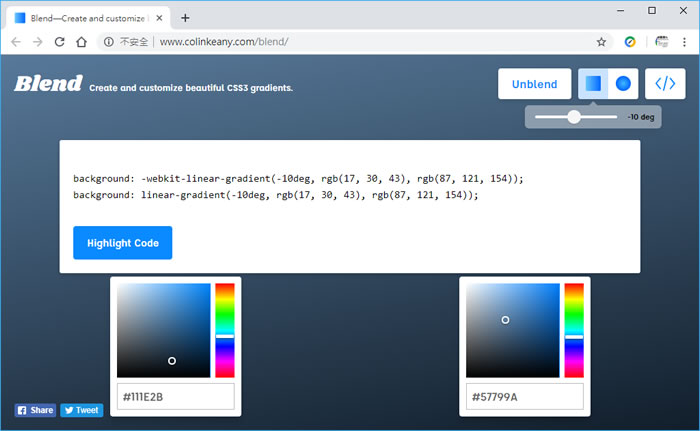The image size is (700, 431).
Task: Minimize the browser window
Action: (x=621, y=11)
